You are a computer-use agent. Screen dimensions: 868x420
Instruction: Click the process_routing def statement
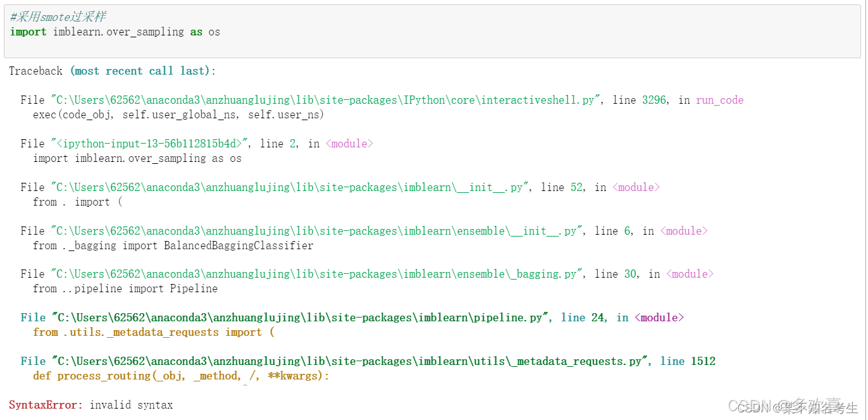[x=180, y=375]
